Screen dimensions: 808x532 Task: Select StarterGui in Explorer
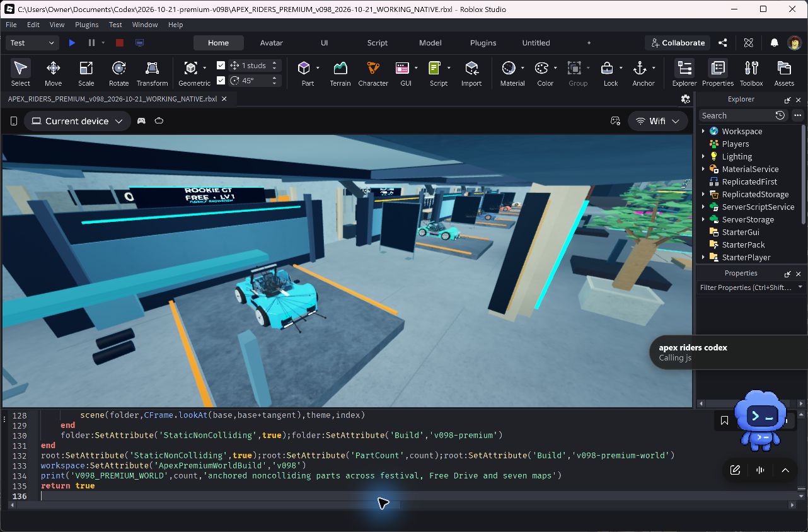coord(741,232)
